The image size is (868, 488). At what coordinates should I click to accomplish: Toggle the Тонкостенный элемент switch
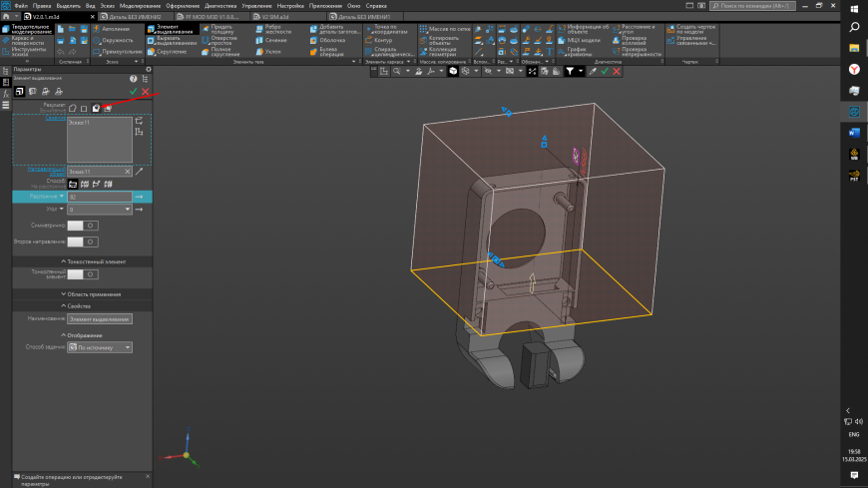pyautogui.click(x=83, y=274)
